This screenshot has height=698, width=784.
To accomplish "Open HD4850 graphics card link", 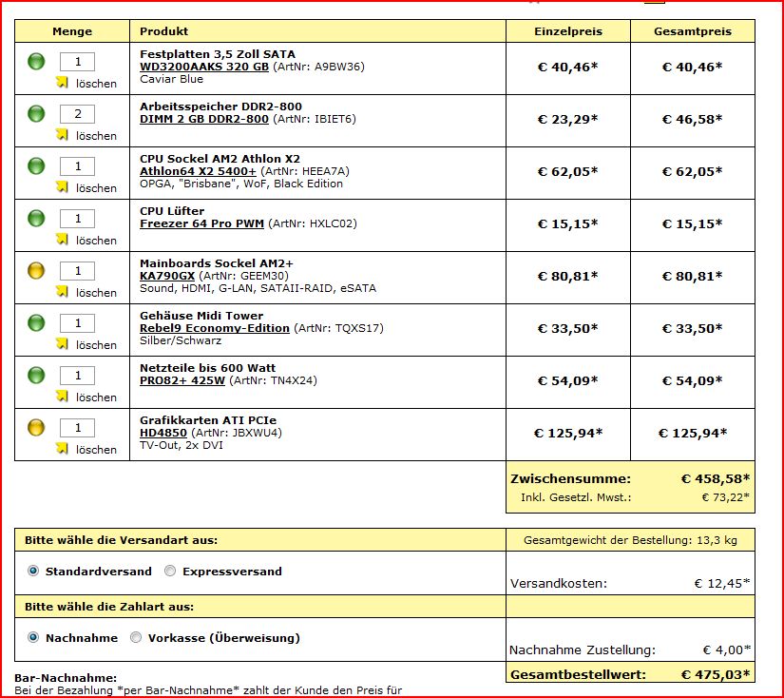I will [x=163, y=433].
